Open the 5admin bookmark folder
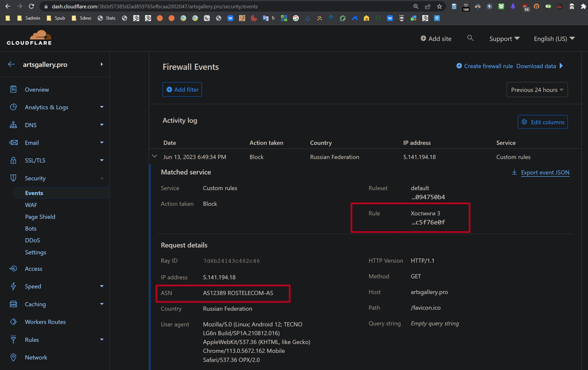 pos(29,18)
